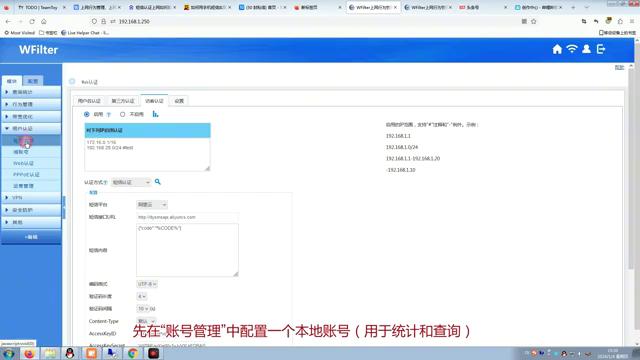Open the Content-Type dropdown
Screen dimensions: 640x360
pyautogui.click(x=146, y=321)
